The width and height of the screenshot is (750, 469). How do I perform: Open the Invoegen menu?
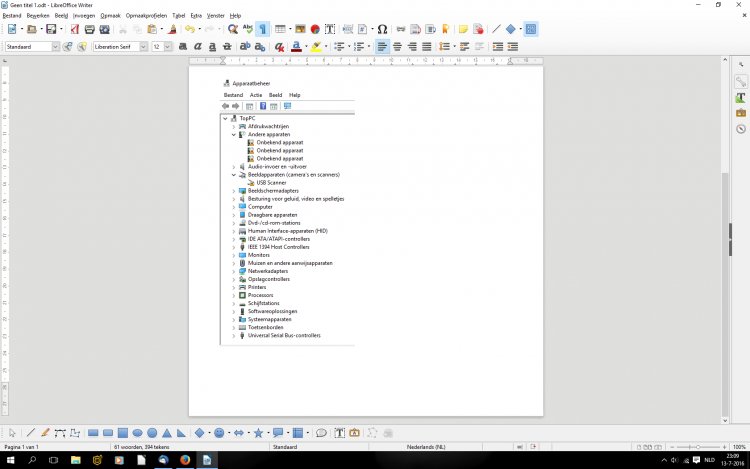click(84, 16)
